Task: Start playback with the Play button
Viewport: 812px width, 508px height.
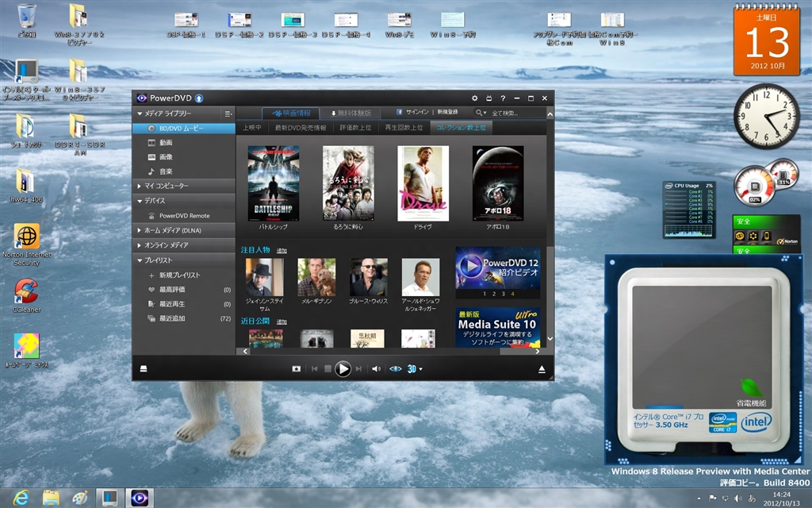Action: click(343, 369)
